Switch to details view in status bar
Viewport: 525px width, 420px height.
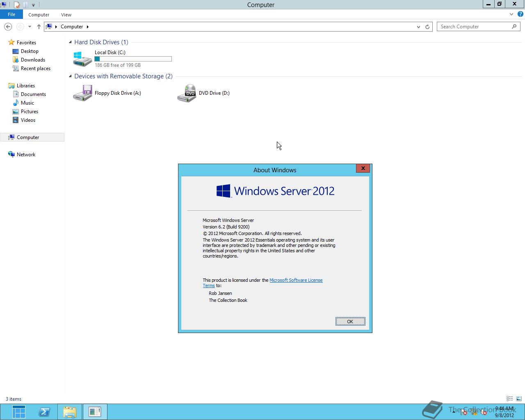click(x=509, y=399)
